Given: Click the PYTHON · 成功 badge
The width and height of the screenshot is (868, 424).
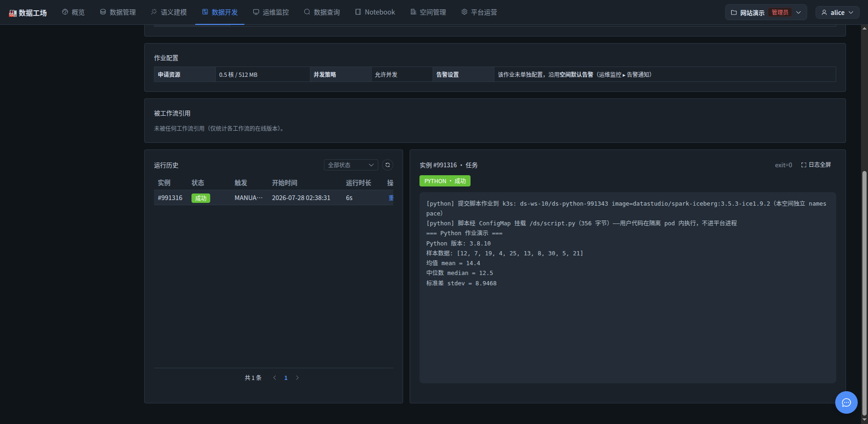Looking at the screenshot, I should coord(445,181).
